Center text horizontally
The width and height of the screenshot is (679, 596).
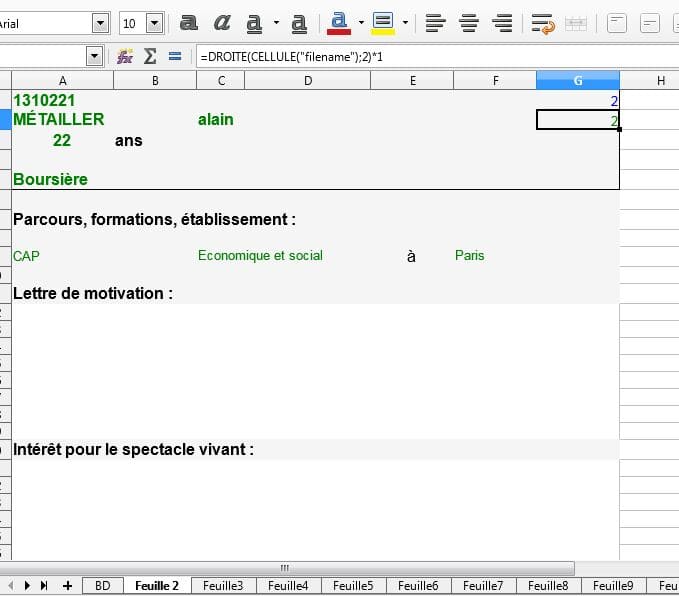click(x=469, y=23)
